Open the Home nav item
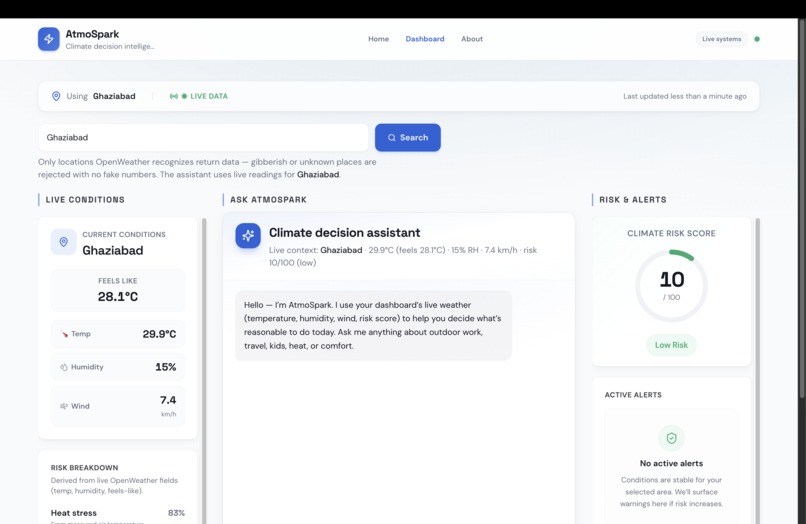This screenshot has height=524, width=806. 378,39
